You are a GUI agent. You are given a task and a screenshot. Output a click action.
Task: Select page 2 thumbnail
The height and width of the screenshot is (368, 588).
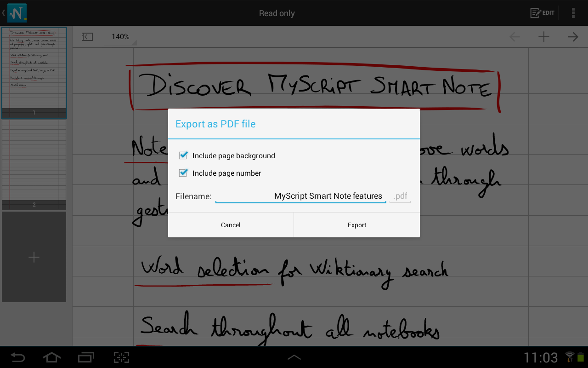pyautogui.click(x=34, y=164)
